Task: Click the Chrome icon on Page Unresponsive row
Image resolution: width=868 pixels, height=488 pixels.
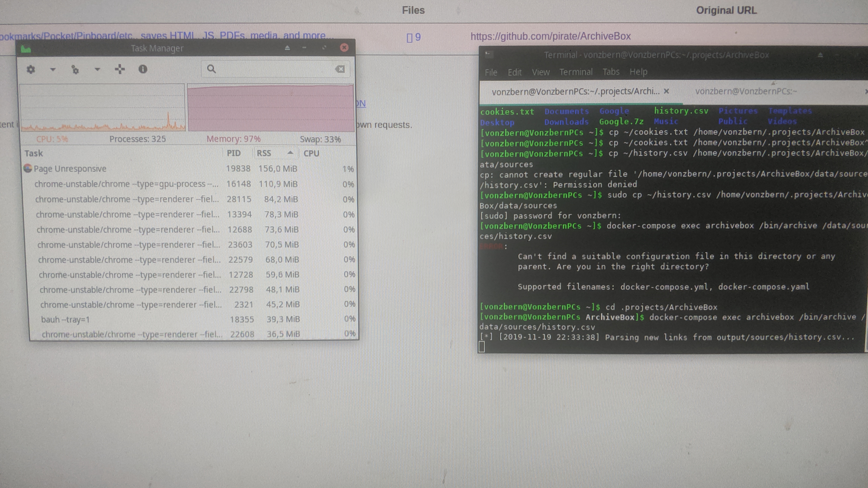Action: tap(28, 168)
